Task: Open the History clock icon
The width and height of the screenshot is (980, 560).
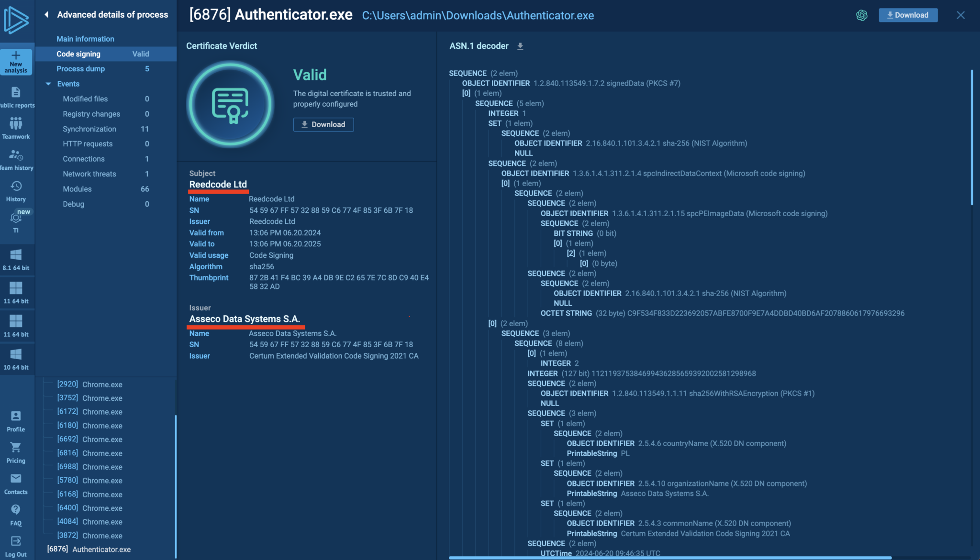Action: [16, 186]
